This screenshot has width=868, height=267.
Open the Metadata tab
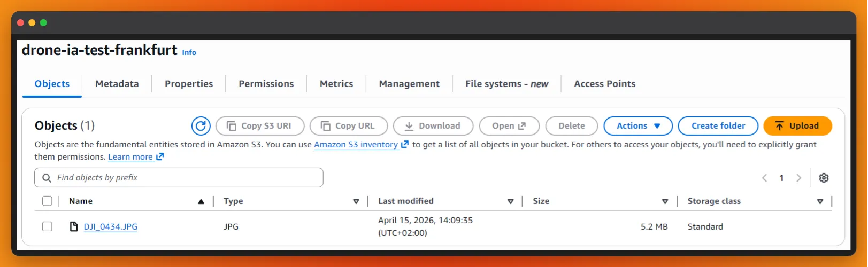click(117, 84)
